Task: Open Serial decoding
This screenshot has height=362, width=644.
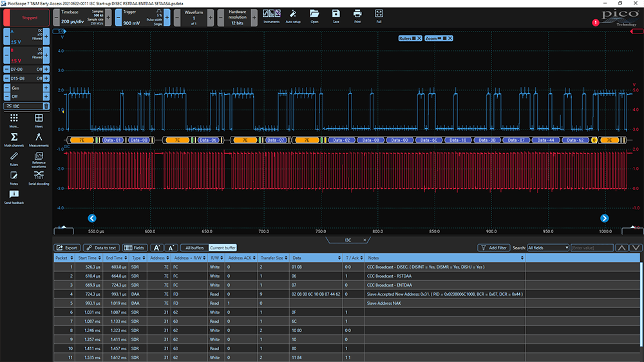Action: [39, 178]
